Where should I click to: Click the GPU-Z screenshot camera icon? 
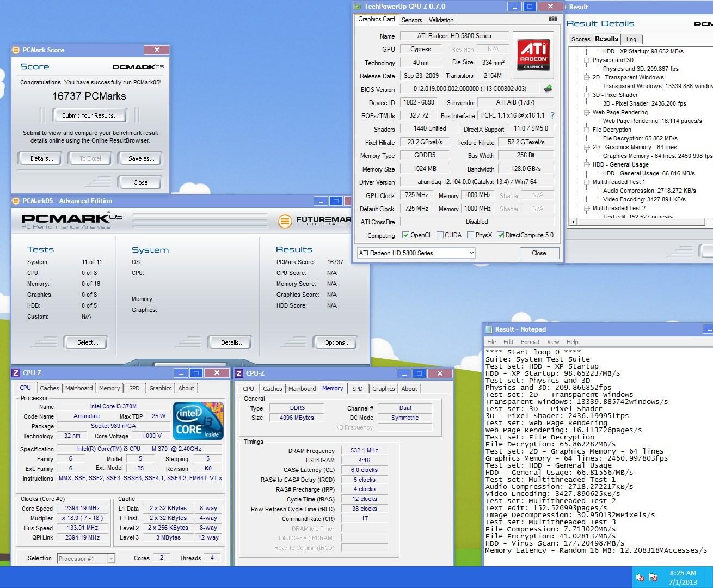(552, 19)
